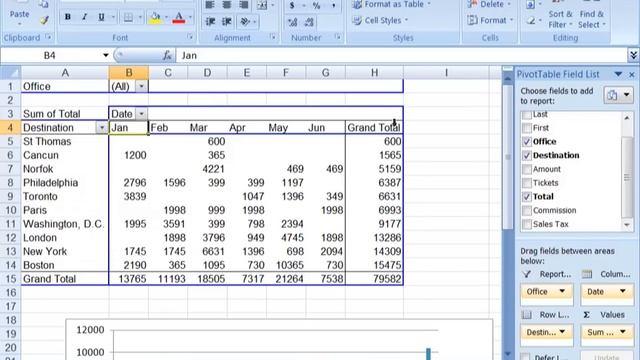Image resolution: width=640 pixels, height=360 pixels.
Task: Select column H header
Action: point(374,73)
